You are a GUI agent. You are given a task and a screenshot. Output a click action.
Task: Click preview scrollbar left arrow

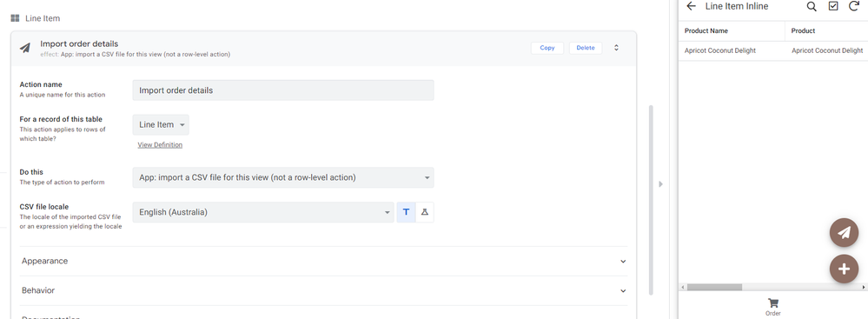click(683, 288)
